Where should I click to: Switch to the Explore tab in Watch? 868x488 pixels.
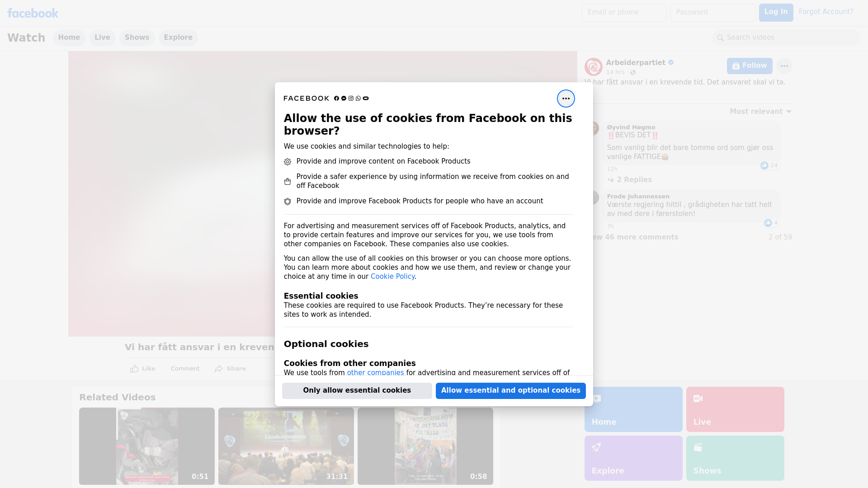point(178,38)
